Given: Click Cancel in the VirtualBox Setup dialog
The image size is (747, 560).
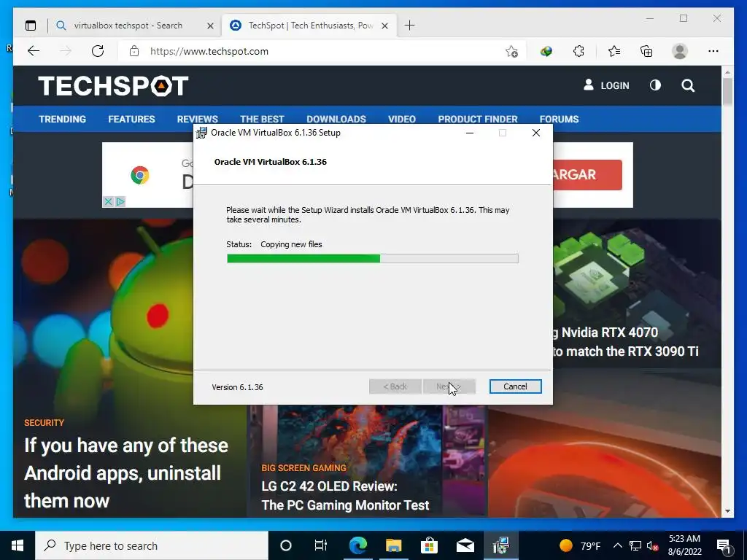Looking at the screenshot, I should (516, 386).
